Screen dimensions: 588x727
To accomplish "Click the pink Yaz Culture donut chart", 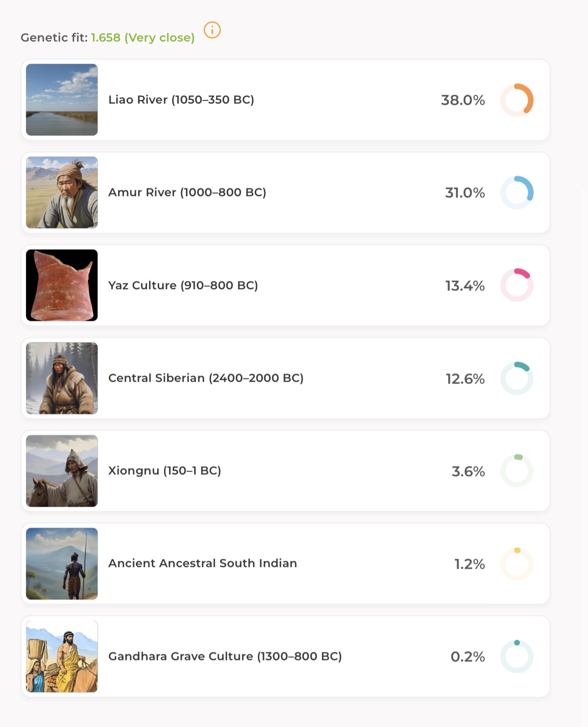I will pos(517,285).
